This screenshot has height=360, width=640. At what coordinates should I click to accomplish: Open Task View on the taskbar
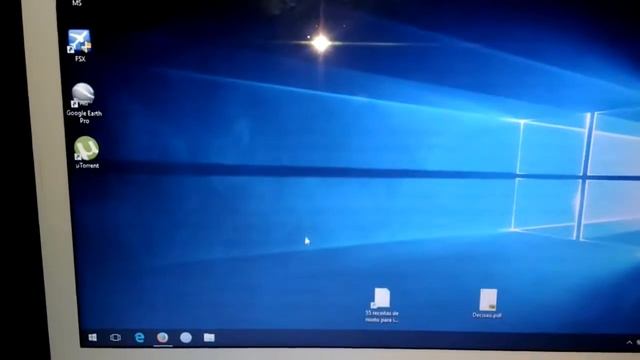tap(116, 338)
